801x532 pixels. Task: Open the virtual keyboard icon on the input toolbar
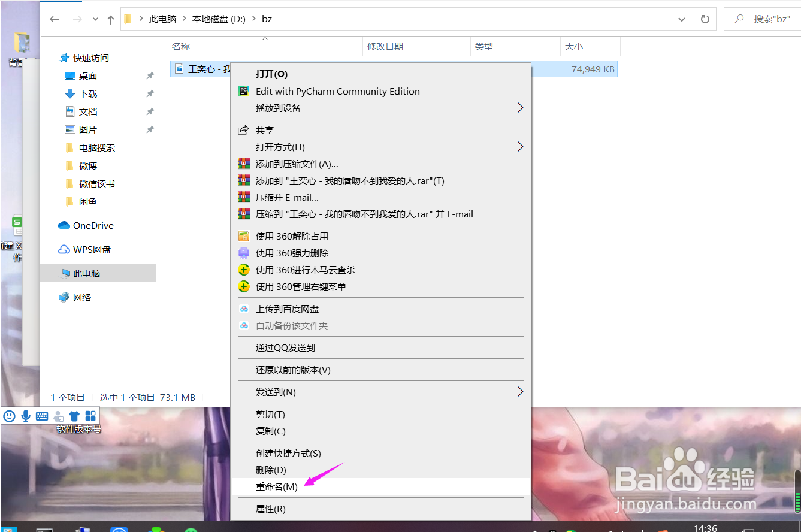pyautogui.click(x=41, y=416)
